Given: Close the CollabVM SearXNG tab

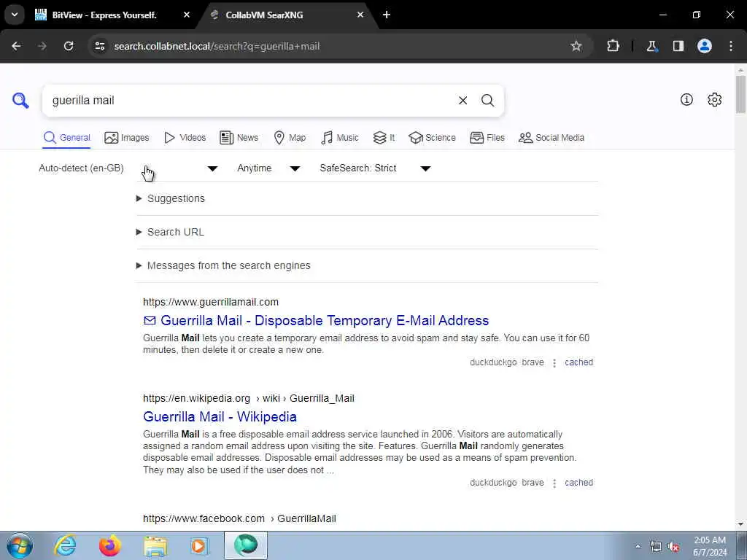Looking at the screenshot, I should (x=360, y=15).
